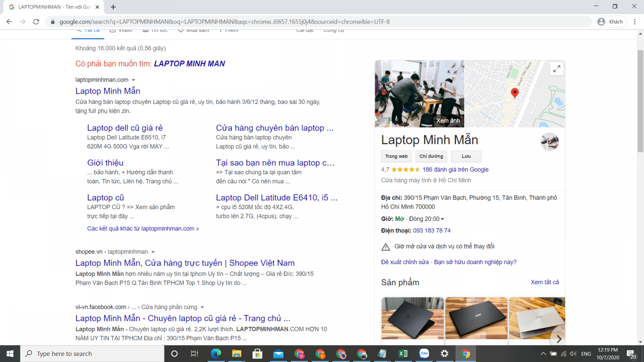
Task: Open Chrome profile D taskbar icon
Action: pos(320,354)
